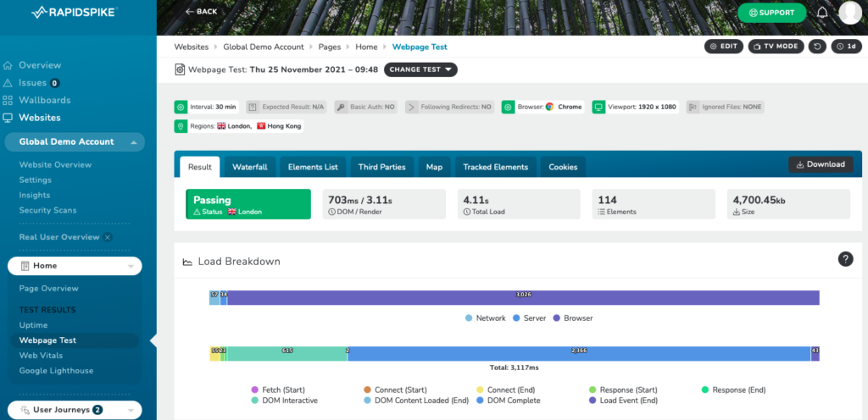
Task: Click the Expected Result icon
Action: [x=253, y=108]
